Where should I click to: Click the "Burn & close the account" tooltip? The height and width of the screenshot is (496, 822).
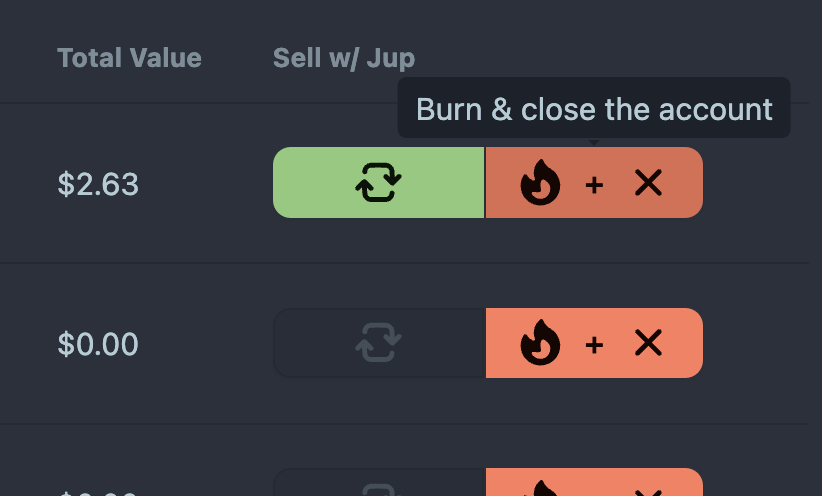(x=594, y=109)
